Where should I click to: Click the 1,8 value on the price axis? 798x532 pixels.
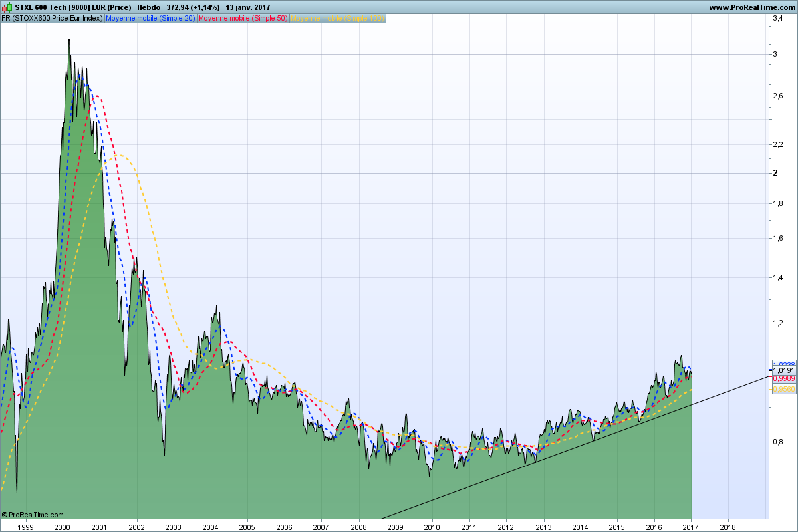point(777,203)
